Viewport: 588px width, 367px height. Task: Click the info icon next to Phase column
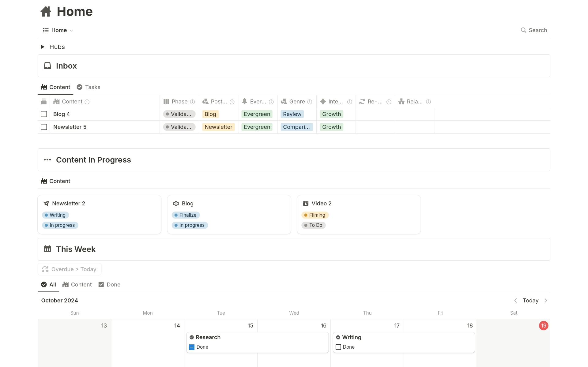192,102
